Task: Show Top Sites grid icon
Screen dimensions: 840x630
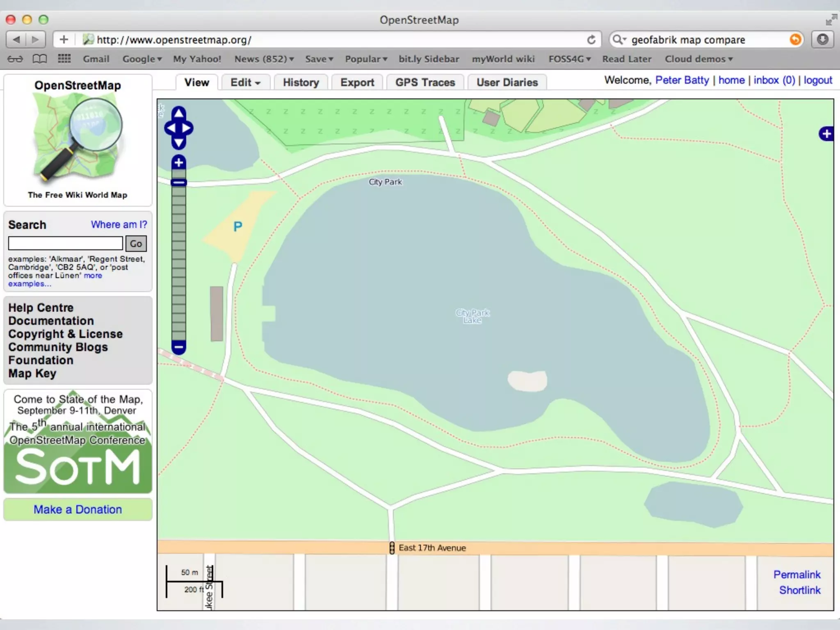Action: tap(64, 59)
